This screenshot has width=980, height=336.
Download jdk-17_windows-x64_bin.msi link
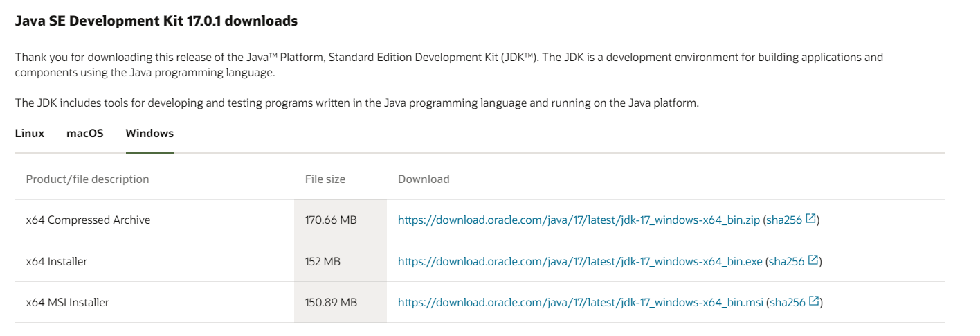click(x=581, y=303)
